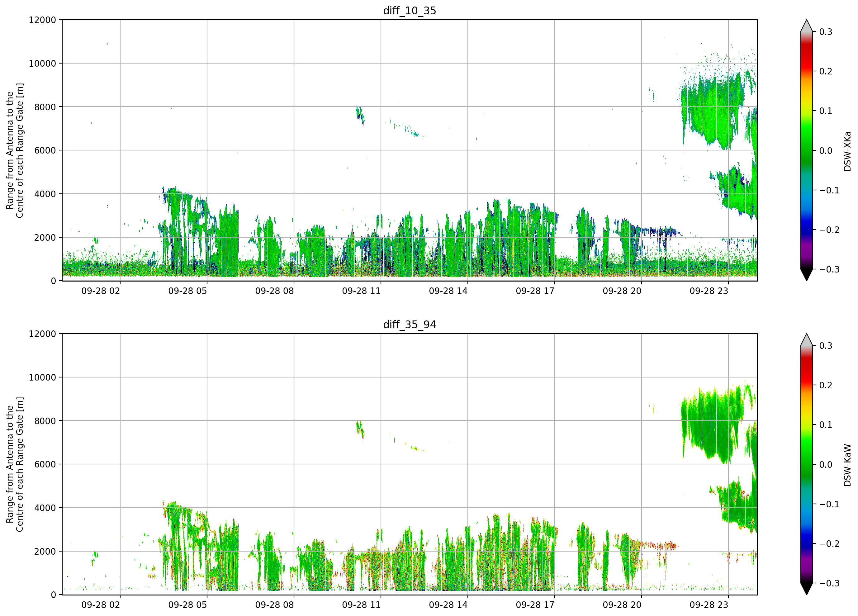Image resolution: width=858 pixels, height=616 pixels.
Task: Click the black lower arrow of DSW-XKa colorbar
Action: tap(807, 275)
